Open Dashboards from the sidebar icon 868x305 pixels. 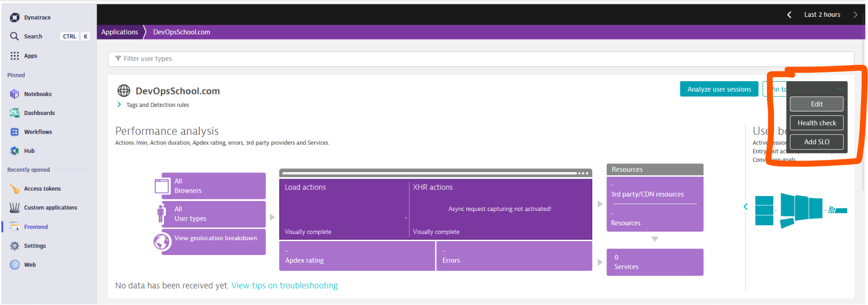[x=15, y=113]
